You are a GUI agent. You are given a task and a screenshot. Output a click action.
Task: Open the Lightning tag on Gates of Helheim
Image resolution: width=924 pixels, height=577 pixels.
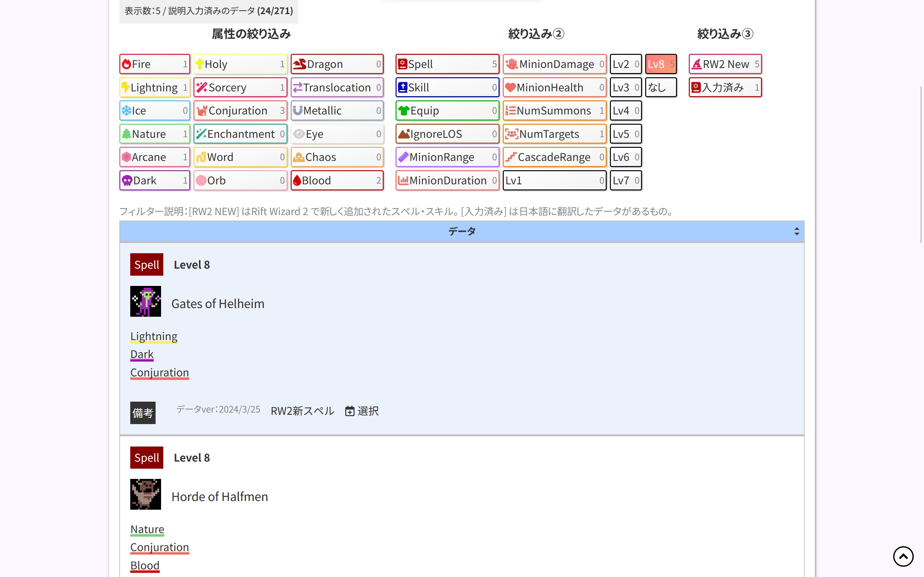point(153,336)
